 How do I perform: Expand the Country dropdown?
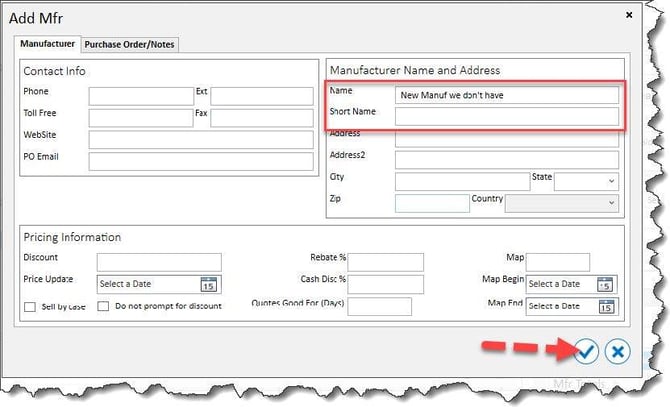pyautogui.click(x=561, y=203)
